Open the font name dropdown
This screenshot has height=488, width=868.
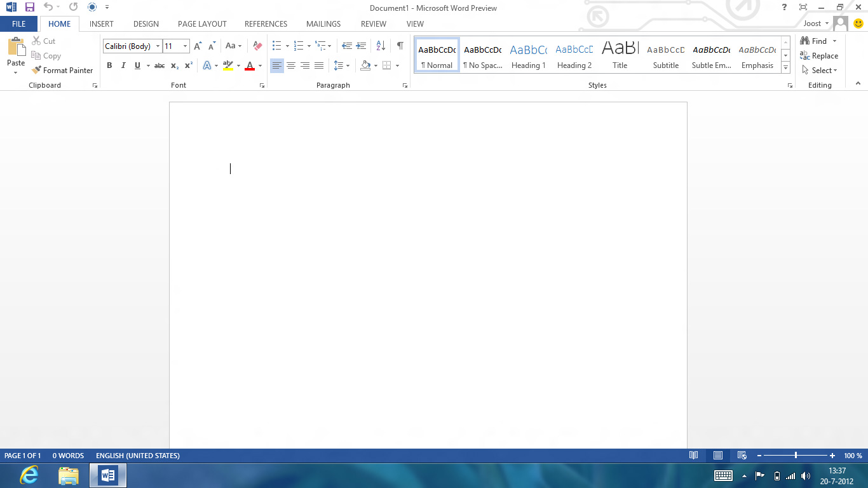[x=158, y=46]
